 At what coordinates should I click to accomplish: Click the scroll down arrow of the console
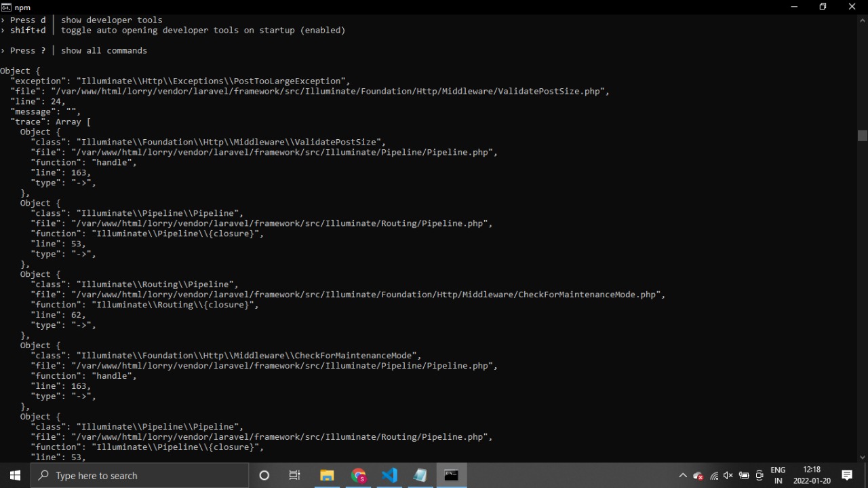point(862,457)
